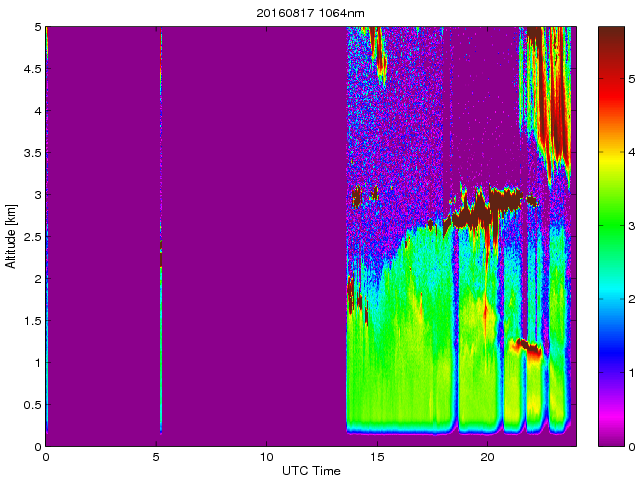Click the "UTC Time" x-axis label

tap(309, 471)
